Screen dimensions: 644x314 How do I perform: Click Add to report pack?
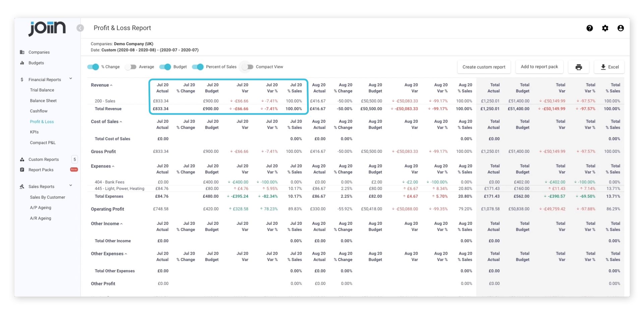[539, 67]
